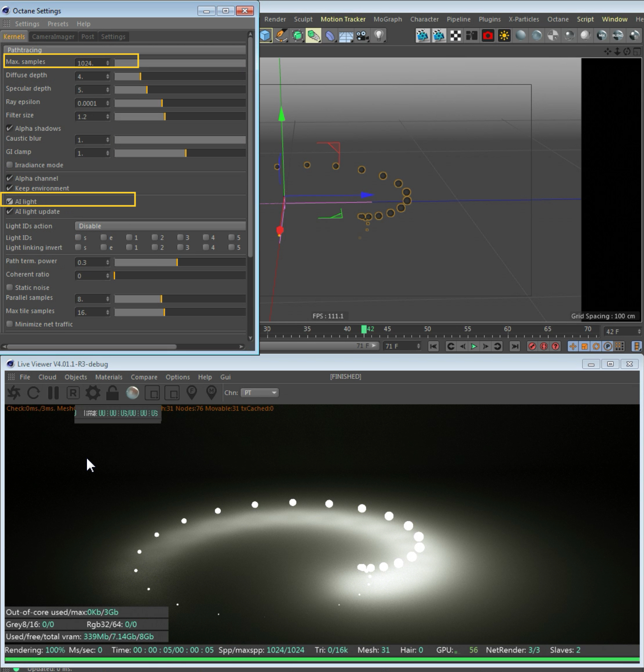Click the refresh render icon in Live Viewer
644x672 pixels.
pyautogui.click(x=33, y=393)
